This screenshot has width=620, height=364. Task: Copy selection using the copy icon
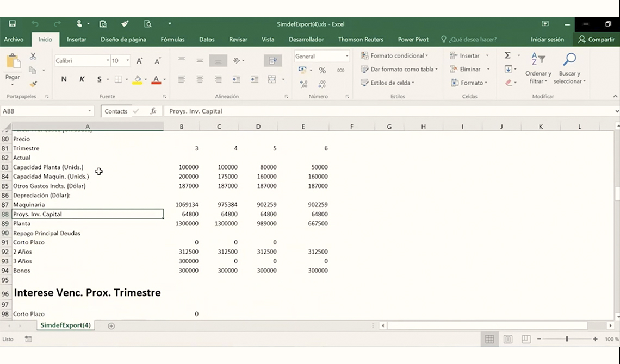click(x=33, y=70)
